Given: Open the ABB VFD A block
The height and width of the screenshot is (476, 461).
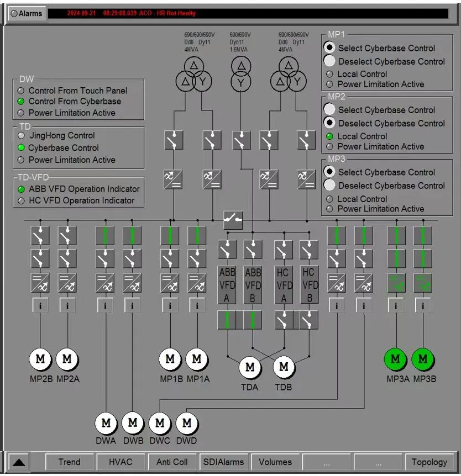Looking at the screenshot, I should click(x=227, y=284).
